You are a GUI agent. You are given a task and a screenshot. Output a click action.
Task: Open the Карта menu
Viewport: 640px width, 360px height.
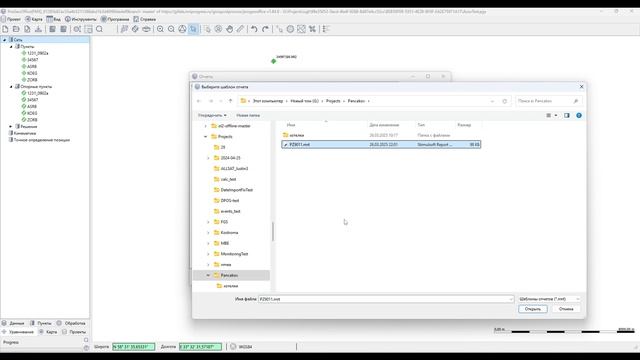point(34,19)
